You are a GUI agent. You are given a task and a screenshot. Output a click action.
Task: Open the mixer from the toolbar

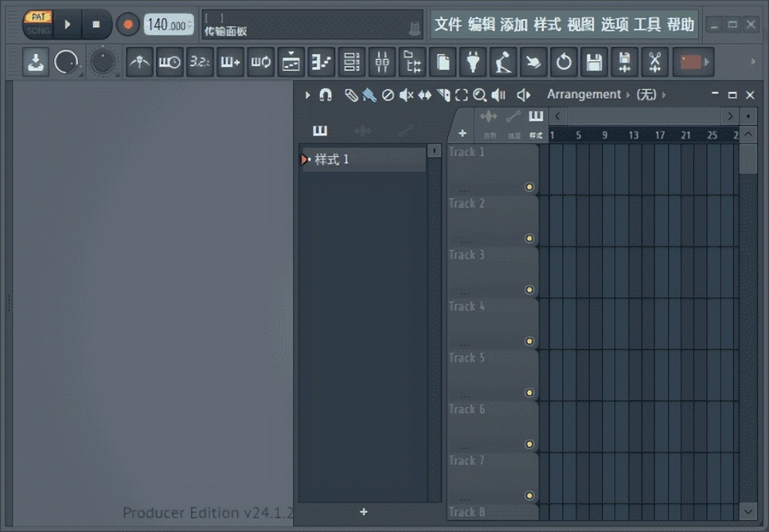pos(382,62)
